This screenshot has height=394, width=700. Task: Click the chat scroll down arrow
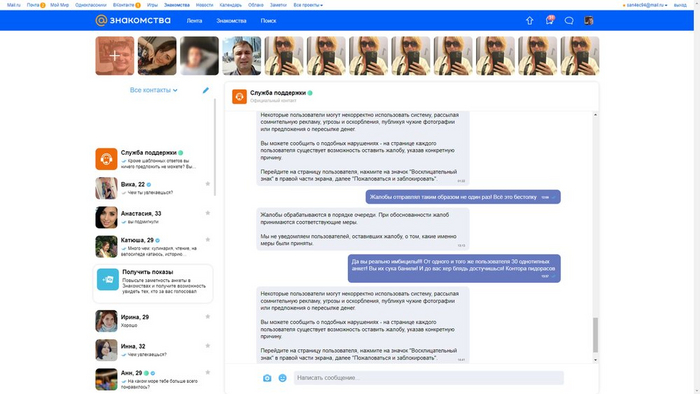click(x=595, y=360)
